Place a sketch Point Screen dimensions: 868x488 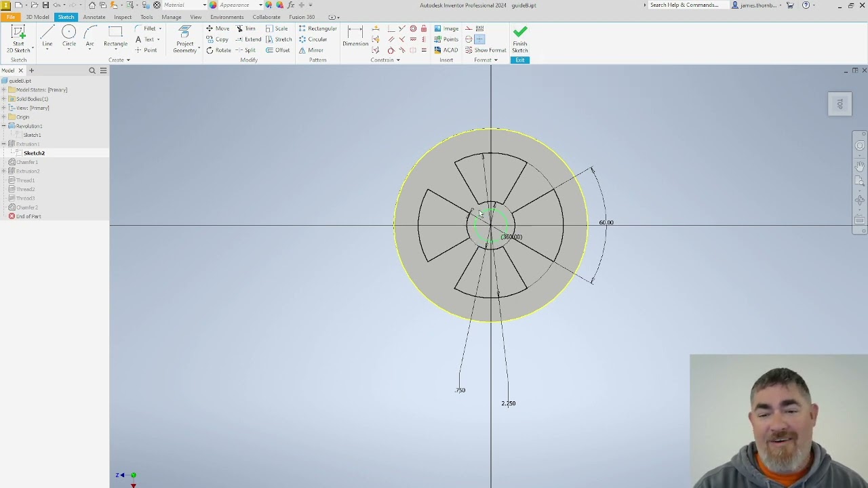146,50
